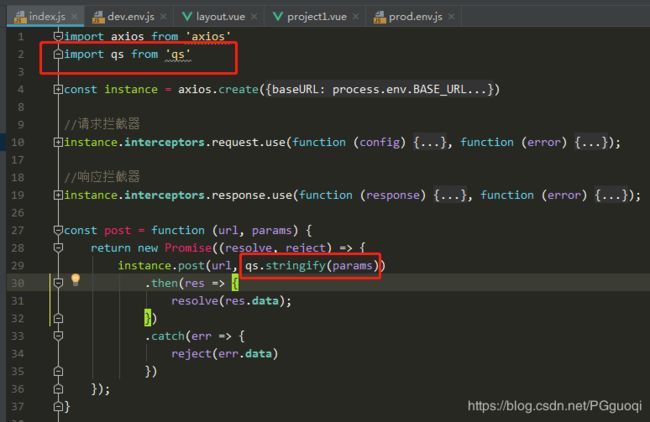Click the 'instance' variable on line 4
This screenshot has width=650, height=422.
131,90
